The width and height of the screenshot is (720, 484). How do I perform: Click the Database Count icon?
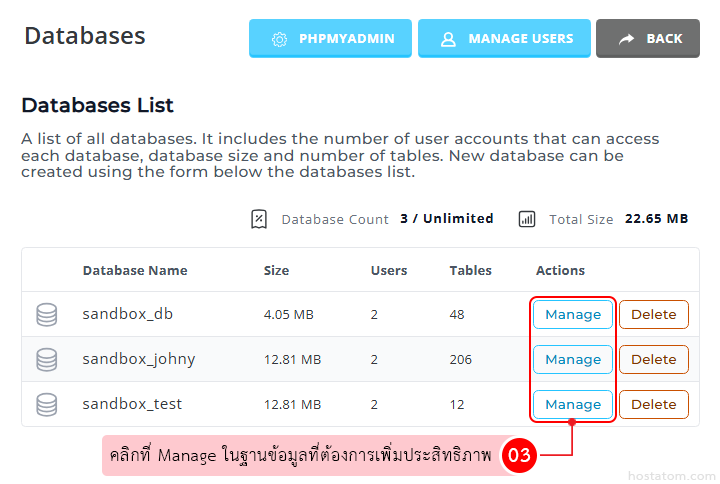(x=259, y=219)
